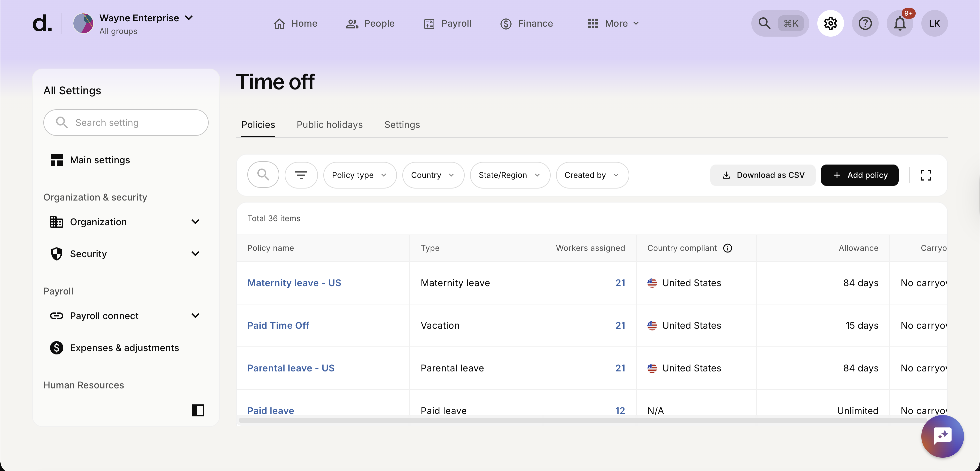Collapse the settings sidebar panel
Image resolution: width=980 pixels, height=471 pixels.
click(198, 410)
